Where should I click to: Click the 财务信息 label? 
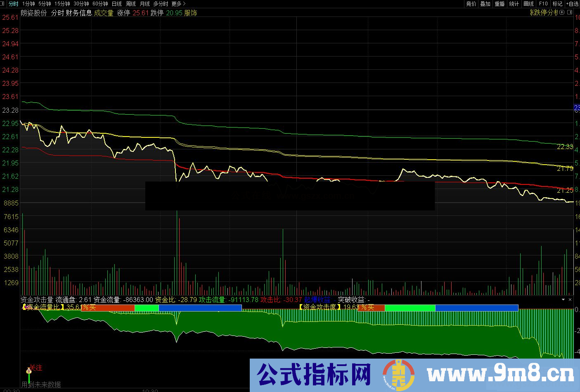click(79, 13)
